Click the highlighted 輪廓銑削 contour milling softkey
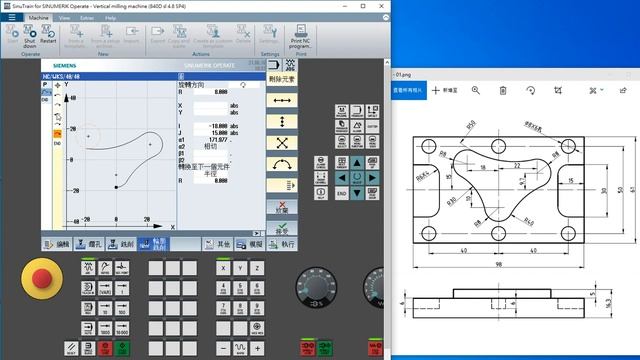The width and height of the screenshot is (640, 360). tap(153, 244)
